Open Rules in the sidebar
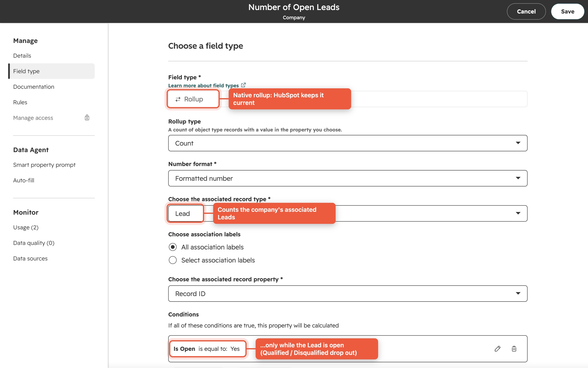Screen dimensions: 588x368 pyautogui.click(x=20, y=102)
